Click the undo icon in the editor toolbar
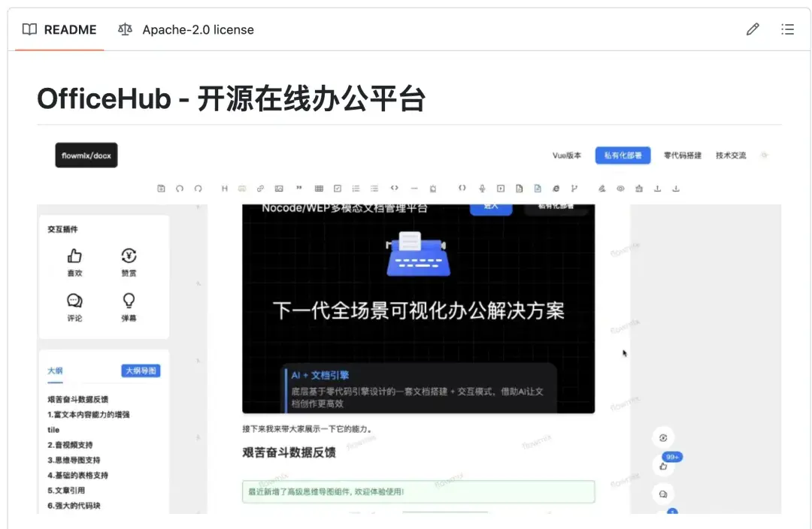Image resolution: width=812 pixels, height=529 pixels. pos(178,188)
